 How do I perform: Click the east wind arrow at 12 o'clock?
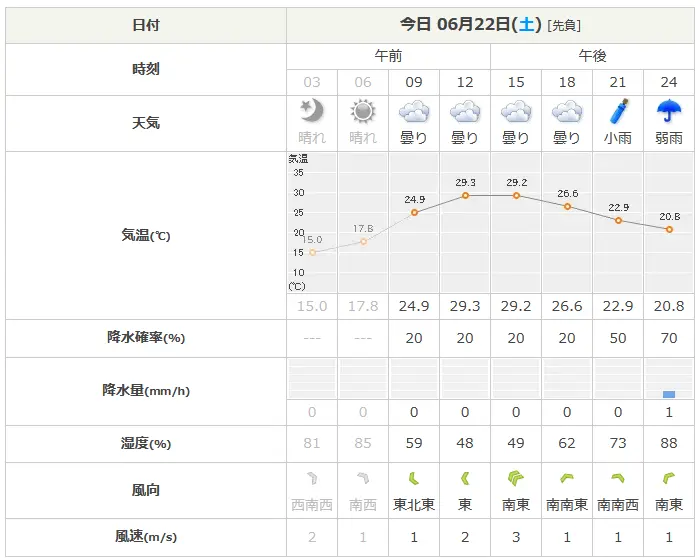465,479
